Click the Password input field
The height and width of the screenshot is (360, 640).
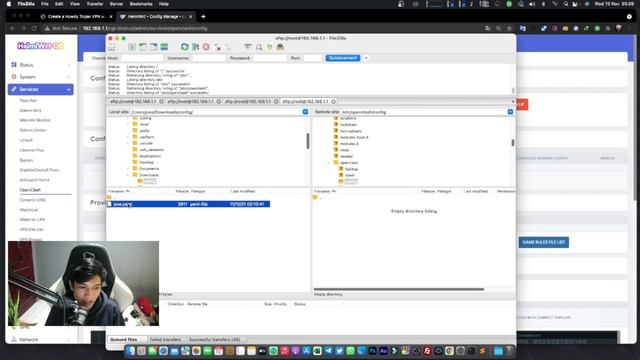pyautogui.click(x=269, y=58)
